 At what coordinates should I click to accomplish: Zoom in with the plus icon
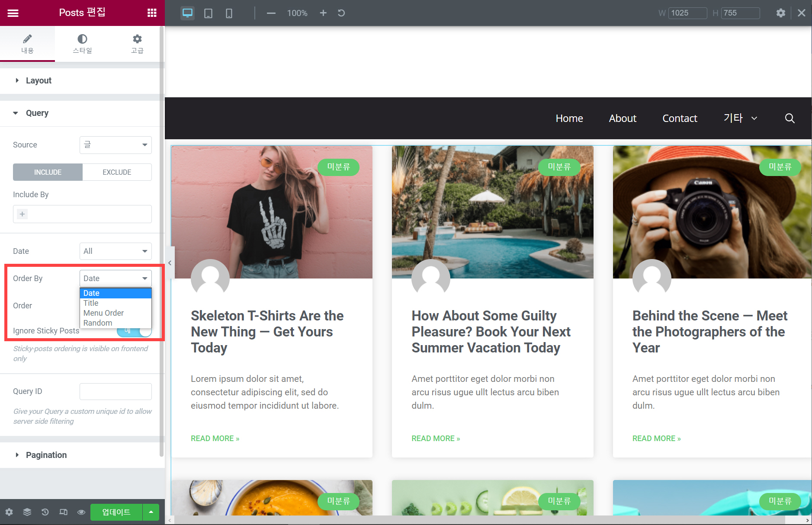[x=323, y=13]
